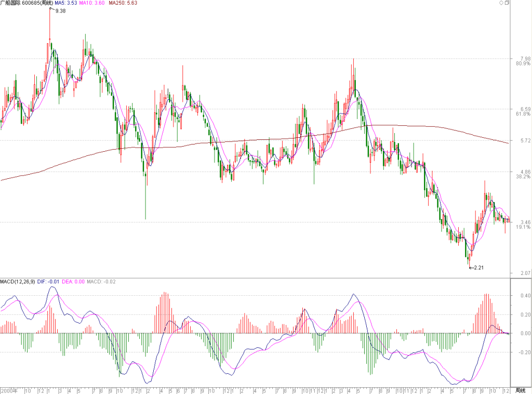Click the 61.8% retracement level label
This screenshot has width=532, height=394.
click(523, 114)
